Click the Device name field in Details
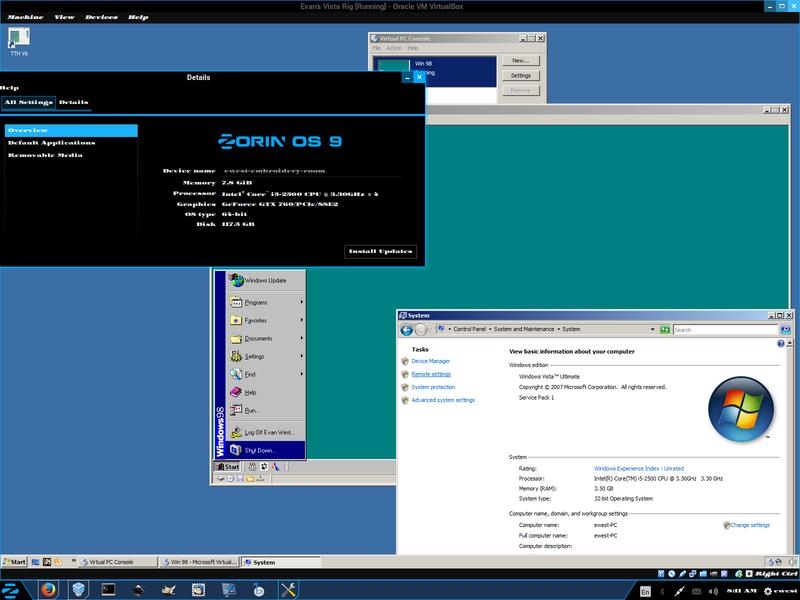 (x=311, y=171)
